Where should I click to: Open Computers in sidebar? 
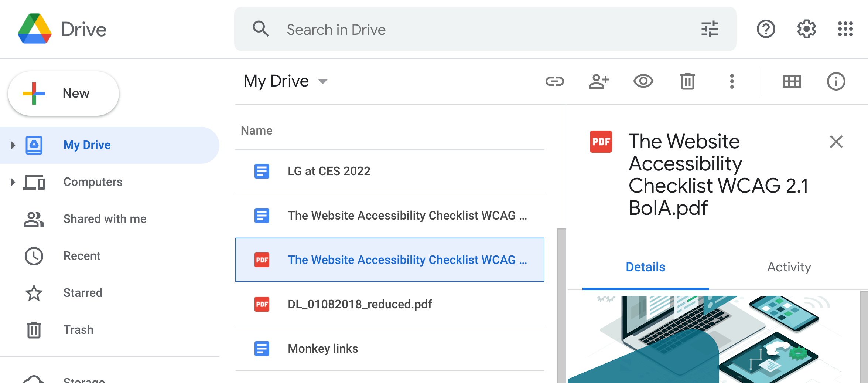(109, 182)
